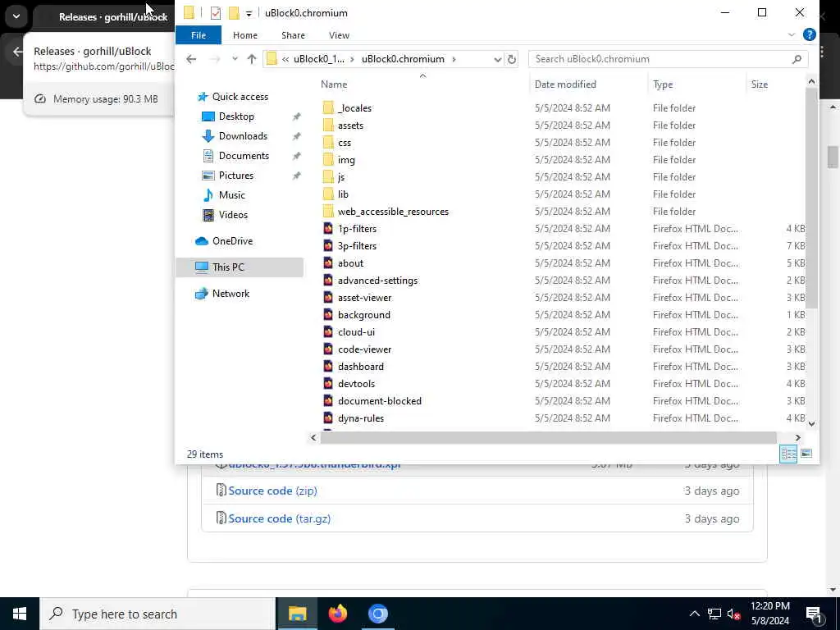
Task: Expand breadcrumb chevron after uBlock0_1...
Action: [352, 59]
